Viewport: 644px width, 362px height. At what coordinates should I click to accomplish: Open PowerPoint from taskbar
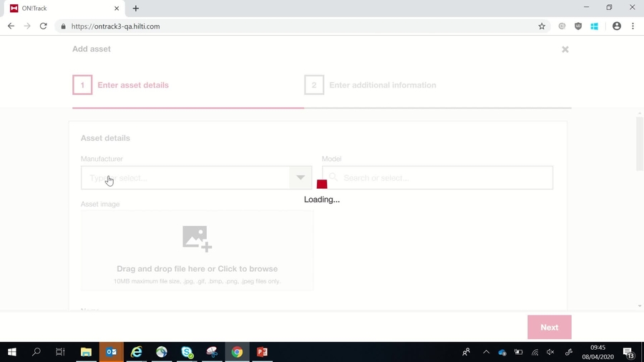tap(262, 352)
